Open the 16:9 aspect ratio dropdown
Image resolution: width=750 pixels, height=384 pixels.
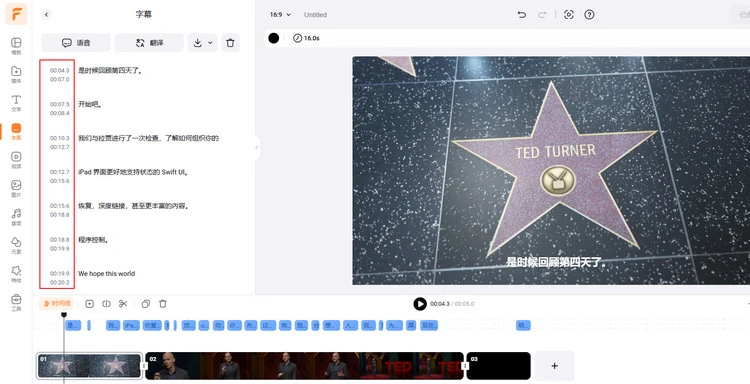point(280,15)
